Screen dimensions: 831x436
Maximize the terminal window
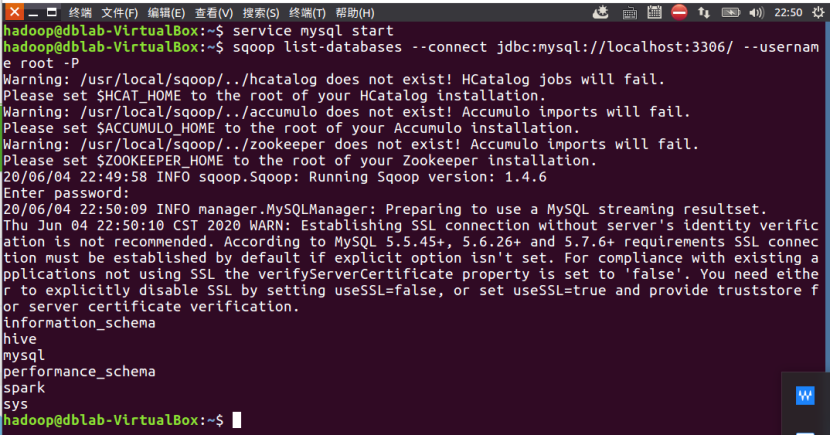click(51, 12)
